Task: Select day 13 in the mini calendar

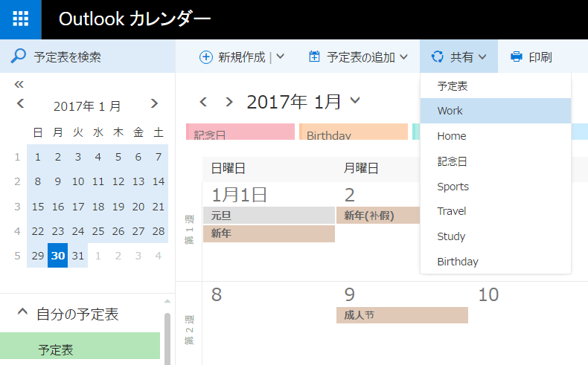Action: (138, 181)
